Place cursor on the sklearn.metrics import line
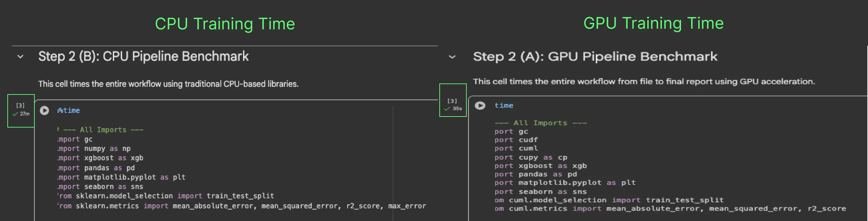Image resolution: width=868 pixels, height=221 pixels. 241,206
